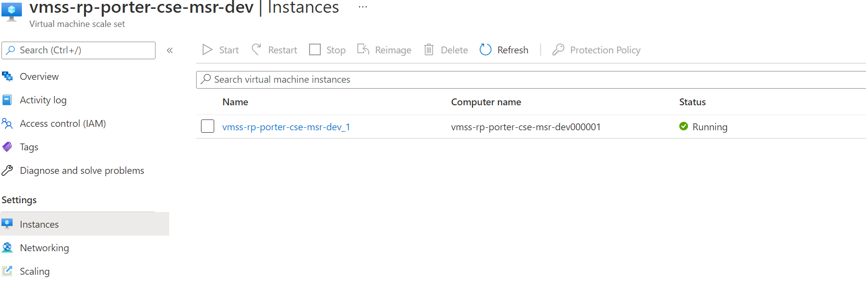This screenshot has width=868, height=284.
Task: Open the Tags menu item
Action: [x=29, y=147]
